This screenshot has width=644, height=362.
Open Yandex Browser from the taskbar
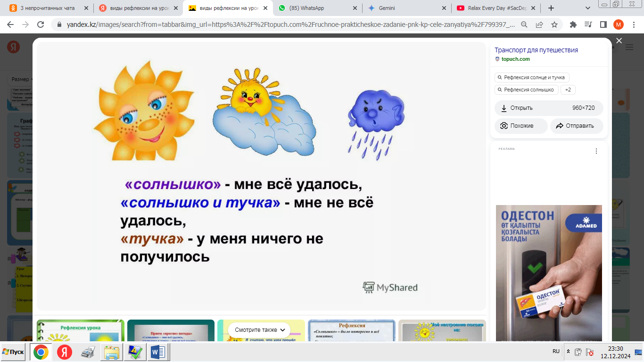tap(65, 352)
